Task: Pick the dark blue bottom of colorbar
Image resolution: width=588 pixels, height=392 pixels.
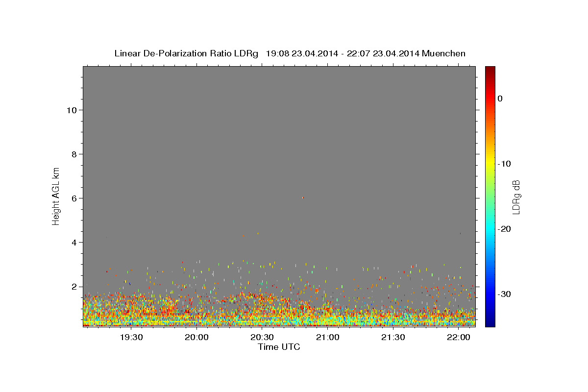Action: point(490,322)
